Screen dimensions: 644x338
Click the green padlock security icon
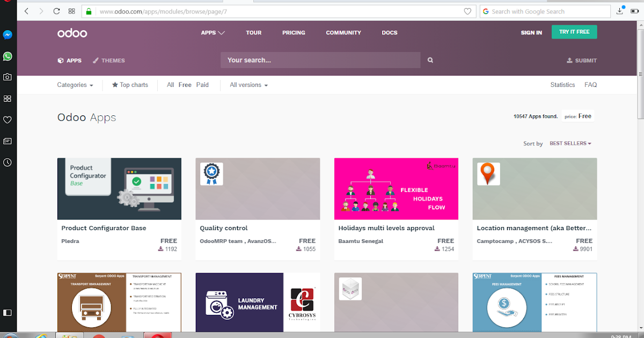coord(89,11)
